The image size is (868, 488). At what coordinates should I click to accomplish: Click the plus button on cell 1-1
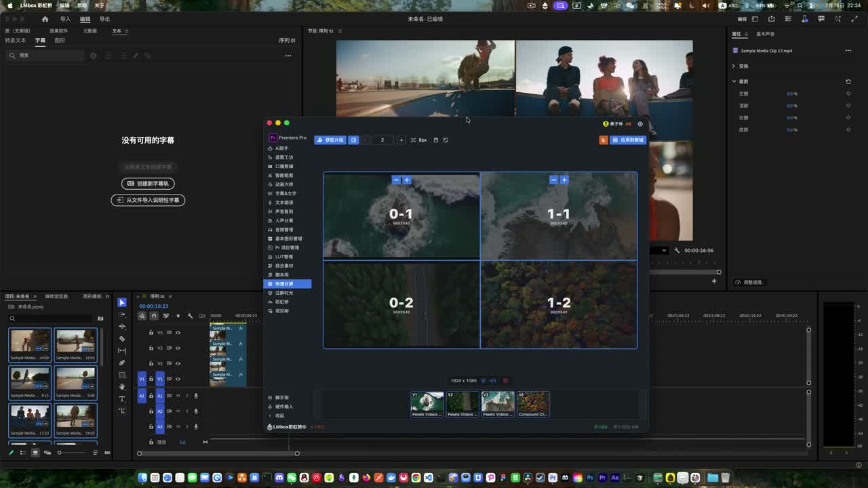(x=564, y=180)
